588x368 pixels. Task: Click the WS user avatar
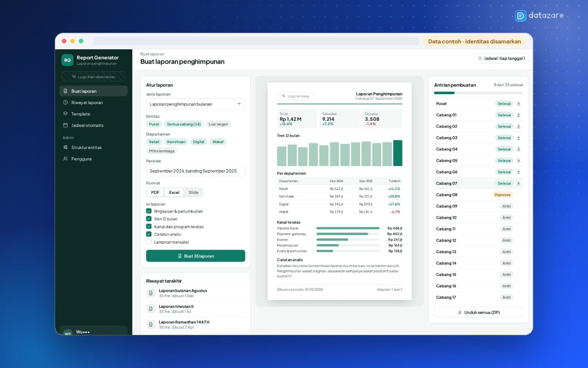pyautogui.click(x=68, y=332)
